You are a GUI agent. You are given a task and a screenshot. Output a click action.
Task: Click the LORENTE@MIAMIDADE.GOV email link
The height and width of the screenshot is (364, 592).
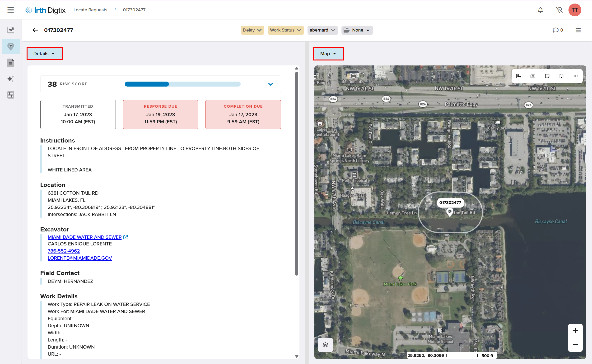[80, 258]
